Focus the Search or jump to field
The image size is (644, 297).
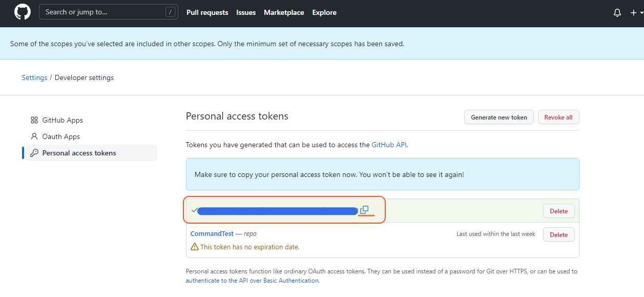point(102,12)
